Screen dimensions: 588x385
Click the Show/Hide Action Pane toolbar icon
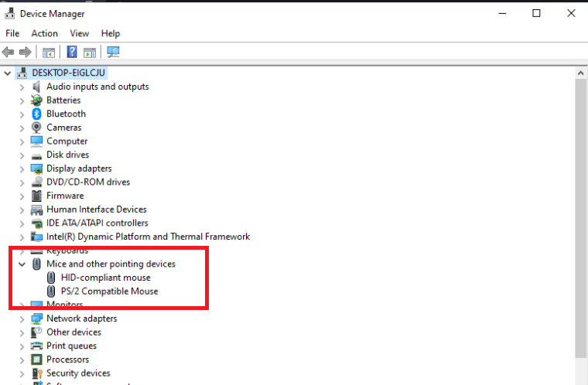pyautogui.click(x=90, y=52)
